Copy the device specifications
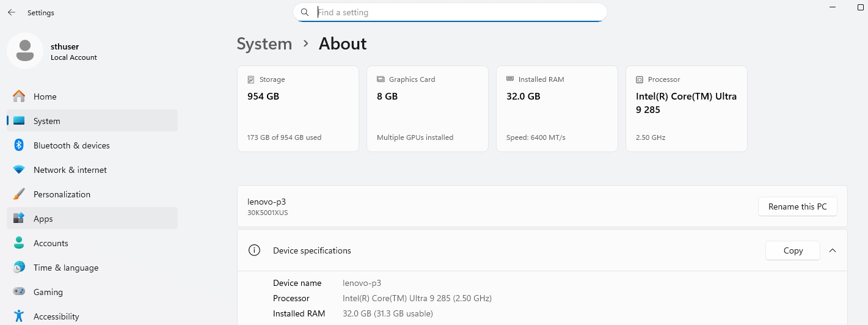This screenshot has width=868, height=325. click(793, 250)
